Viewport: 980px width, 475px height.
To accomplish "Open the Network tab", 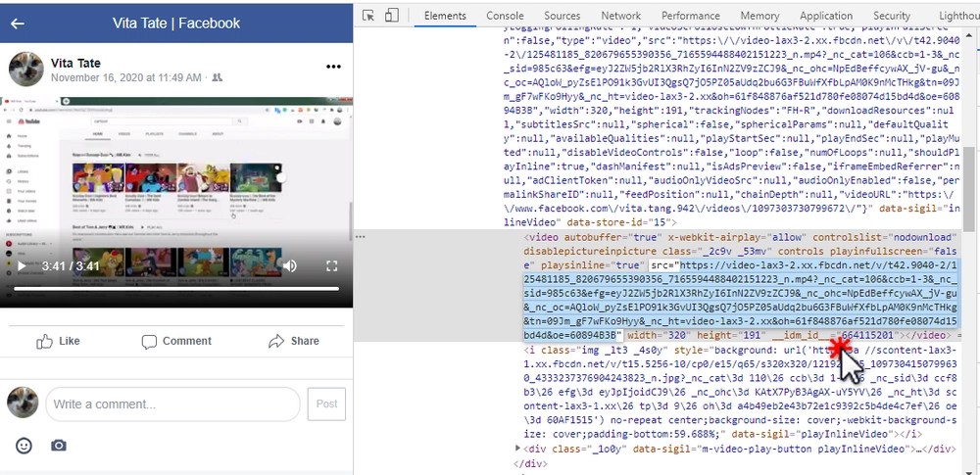I will [x=620, y=16].
